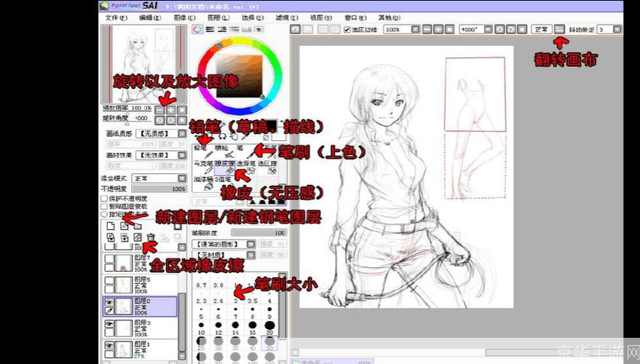640x364 pixels.
Task: Select the 喷枪 (Airbrush) tool
Action: (x=224, y=151)
